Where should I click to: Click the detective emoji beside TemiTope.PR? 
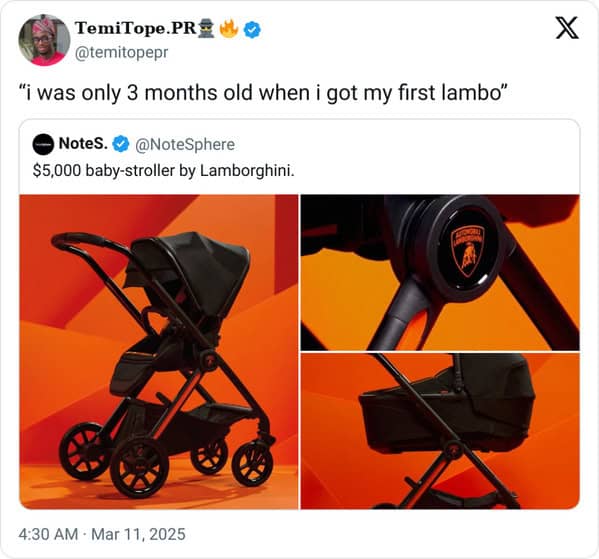208,29
